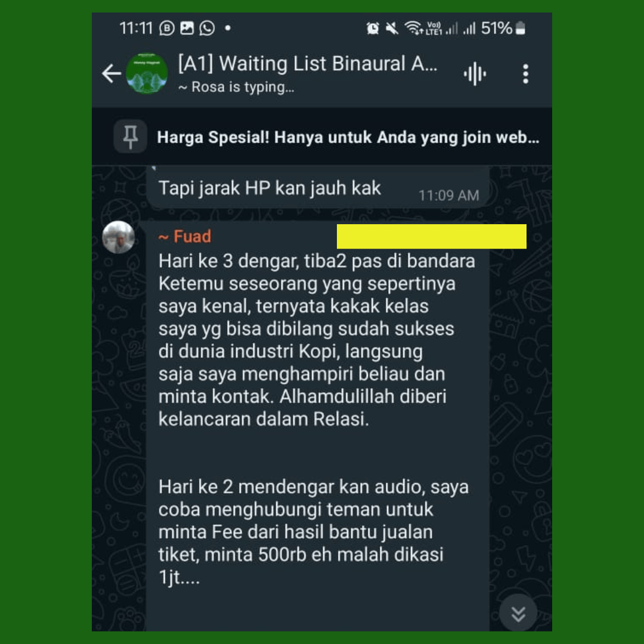Viewport: 644px width, 644px height.
Task: Open the group profile picture
Action: pos(147,73)
